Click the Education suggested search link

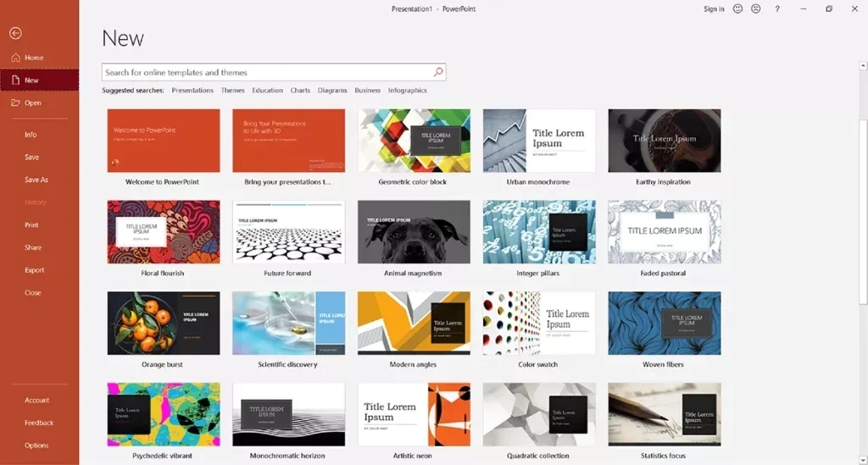pyautogui.click(x=267, y=91)
